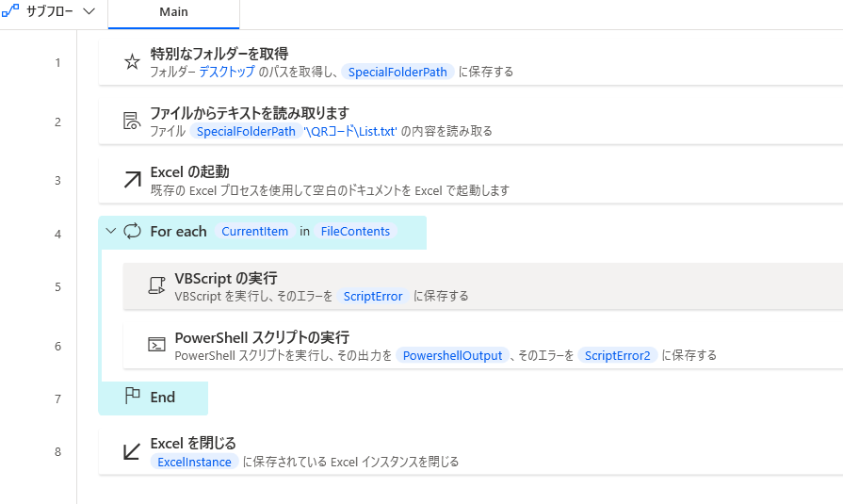
Task: Click the star icon of 特別なフォルダーを取得
Action: [x=132, y=62]
